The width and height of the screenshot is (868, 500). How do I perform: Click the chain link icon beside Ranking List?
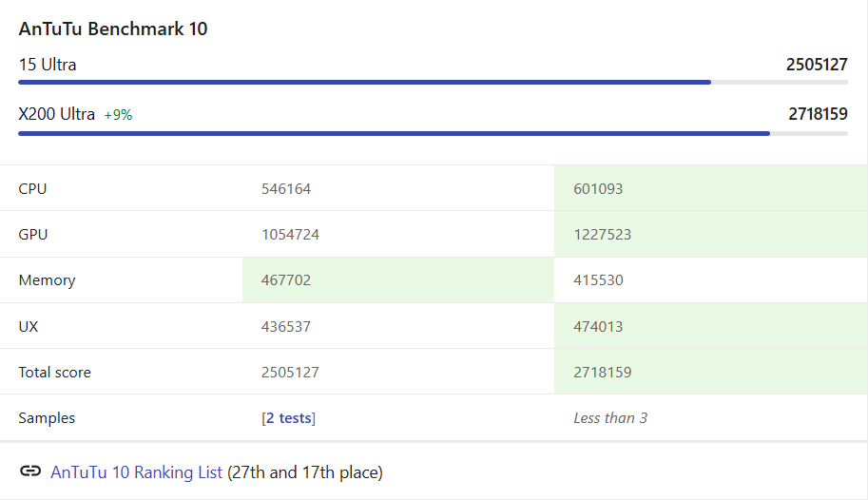pos(30,472)
